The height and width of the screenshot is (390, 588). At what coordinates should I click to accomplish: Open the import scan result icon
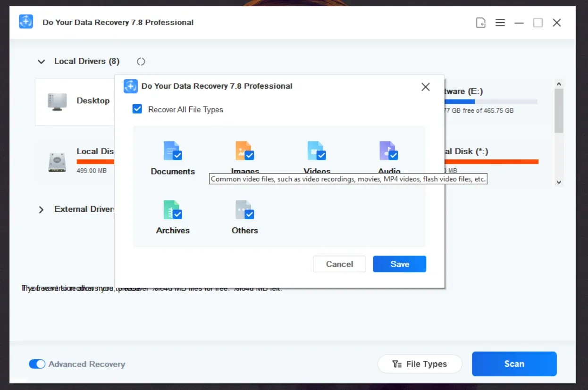pyautogui.click(x=481, y=23)
